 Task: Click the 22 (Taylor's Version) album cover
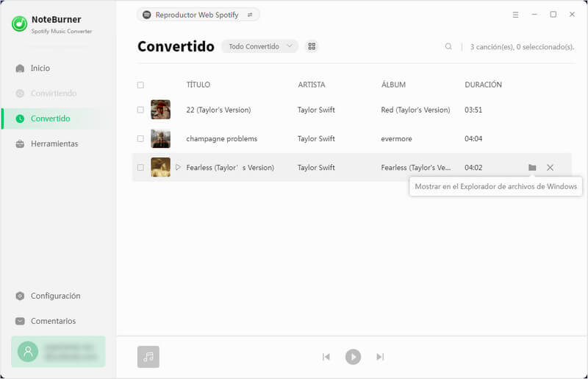point(160,110)
